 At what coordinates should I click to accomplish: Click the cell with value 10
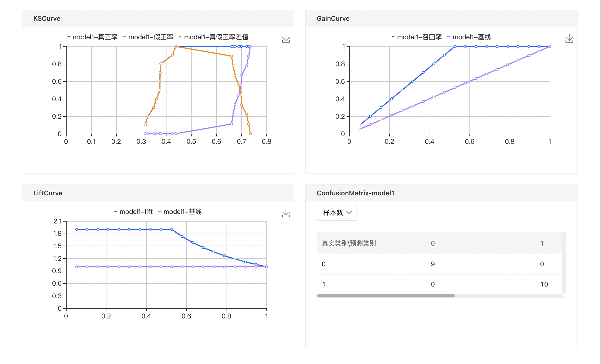pyautogui.click(x=544, y=284)
